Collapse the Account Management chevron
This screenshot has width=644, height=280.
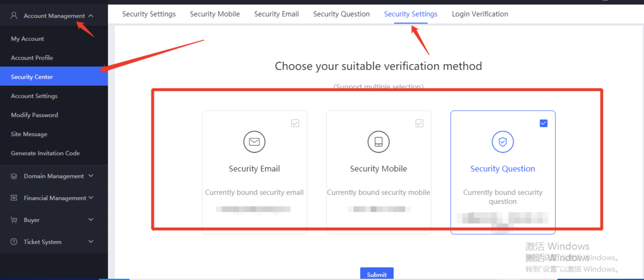pos(91,16)
